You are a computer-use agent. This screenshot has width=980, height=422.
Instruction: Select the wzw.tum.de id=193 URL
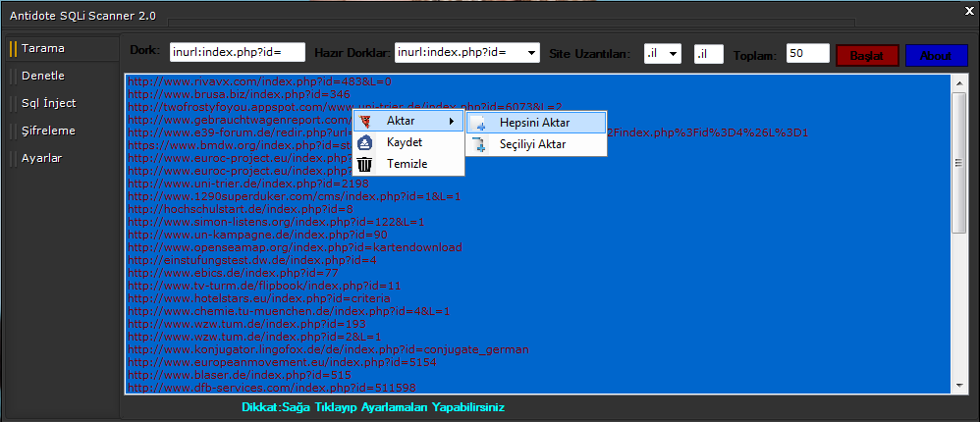(246, 324)
